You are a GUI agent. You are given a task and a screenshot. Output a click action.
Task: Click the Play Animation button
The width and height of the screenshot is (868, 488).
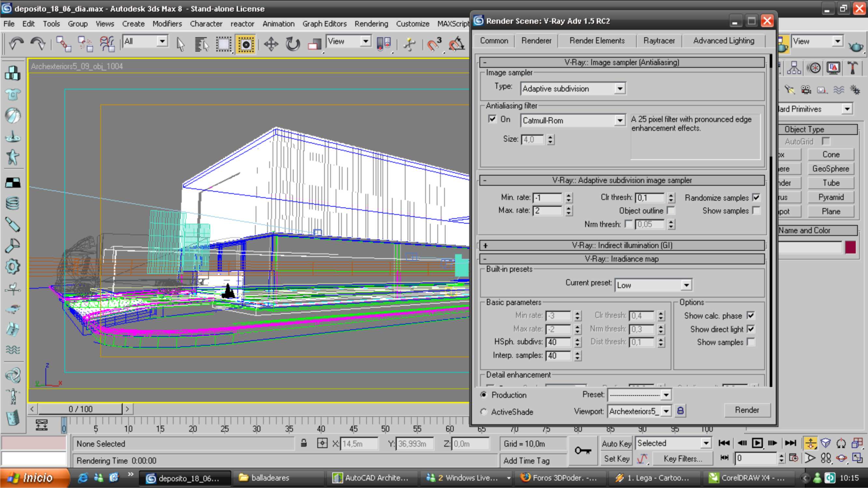[x=757, y=443]
